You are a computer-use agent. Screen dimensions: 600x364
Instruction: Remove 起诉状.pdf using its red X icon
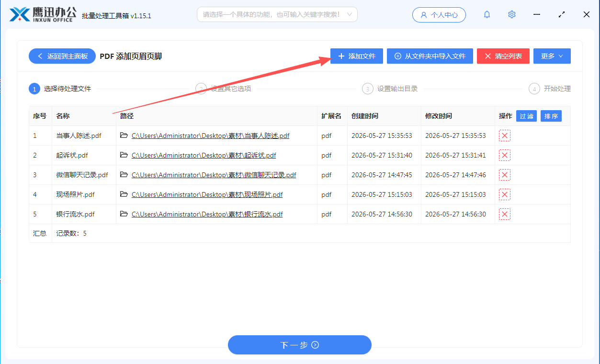(x=505, y=155)
